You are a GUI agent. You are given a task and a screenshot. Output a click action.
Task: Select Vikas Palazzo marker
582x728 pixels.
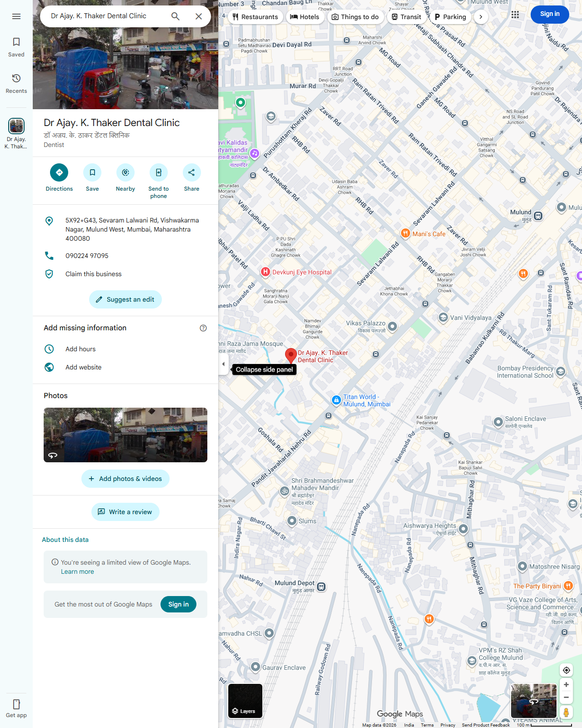(x=393, y=326)
